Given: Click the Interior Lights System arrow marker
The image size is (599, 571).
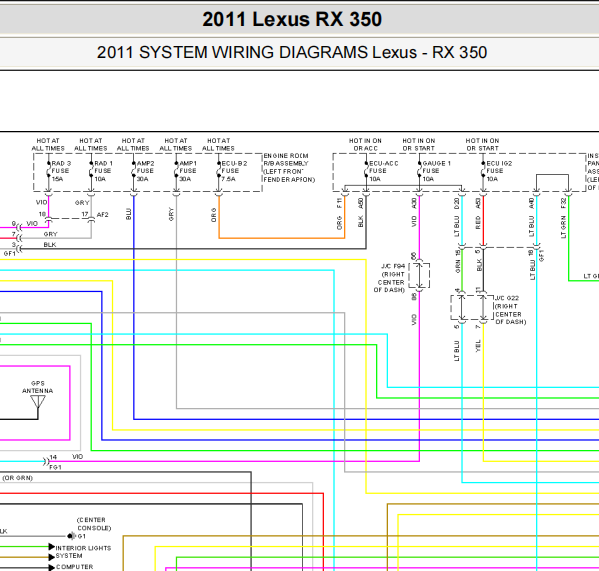Looking at the screenshot, I should click(x=52, y=547).
